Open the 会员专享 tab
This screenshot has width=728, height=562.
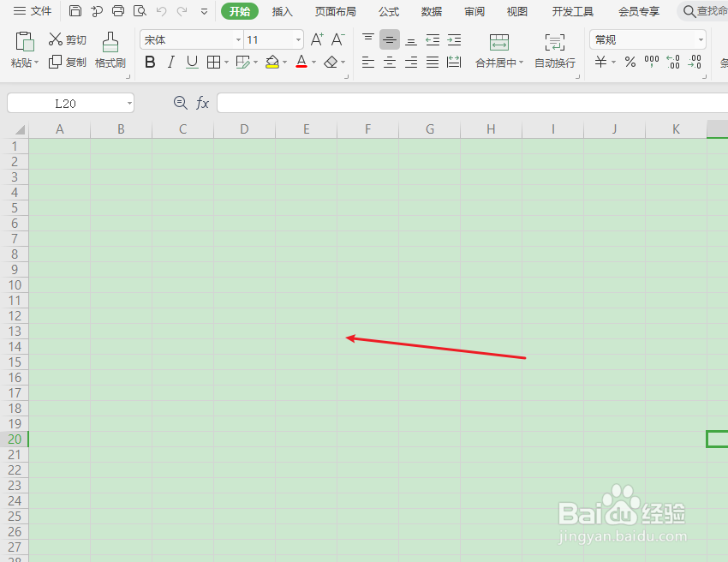point(639,11)
